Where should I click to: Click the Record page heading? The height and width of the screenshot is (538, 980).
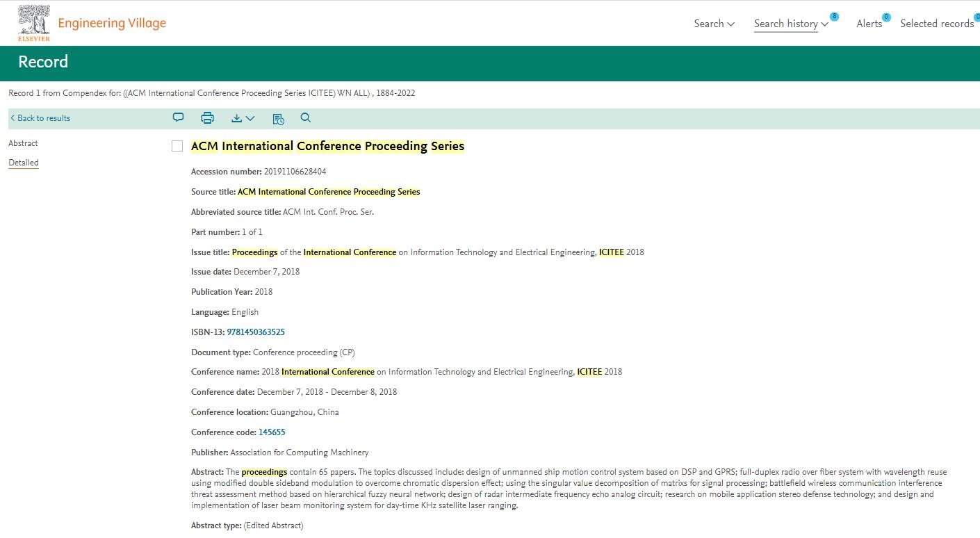coord(43,62)
